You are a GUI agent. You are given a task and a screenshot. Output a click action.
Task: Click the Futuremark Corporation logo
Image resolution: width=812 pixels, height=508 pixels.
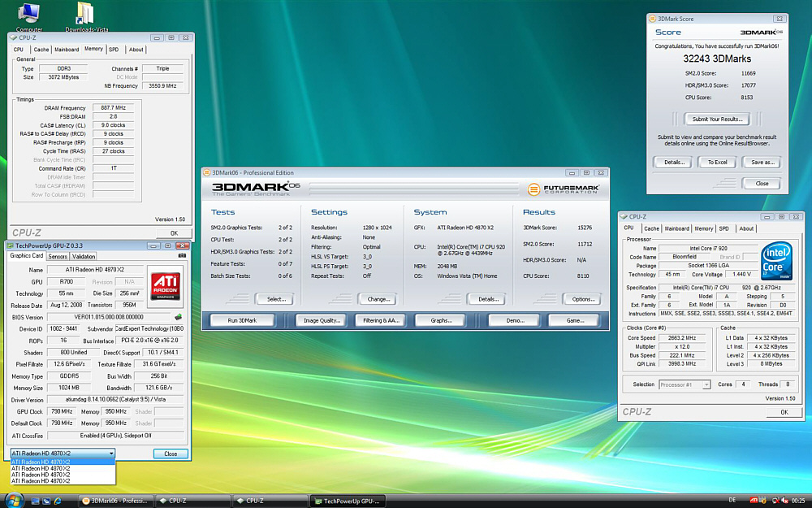(x=564, y=189)
